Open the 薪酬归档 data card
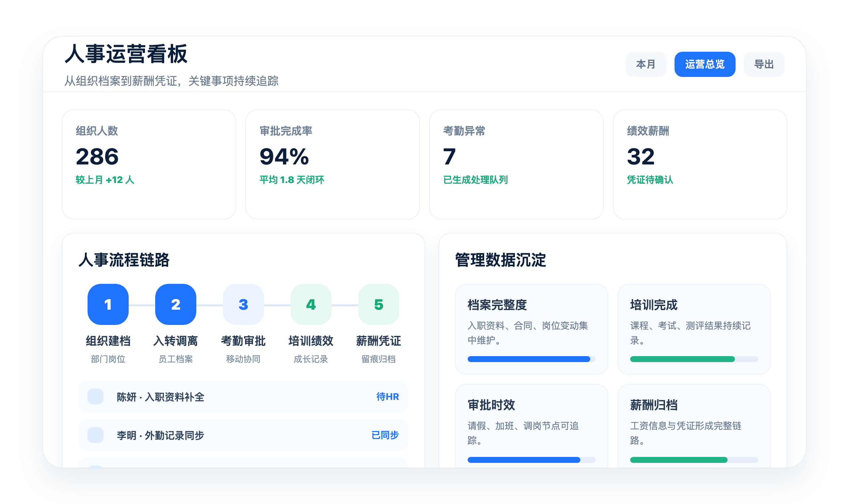 [694, 426]
